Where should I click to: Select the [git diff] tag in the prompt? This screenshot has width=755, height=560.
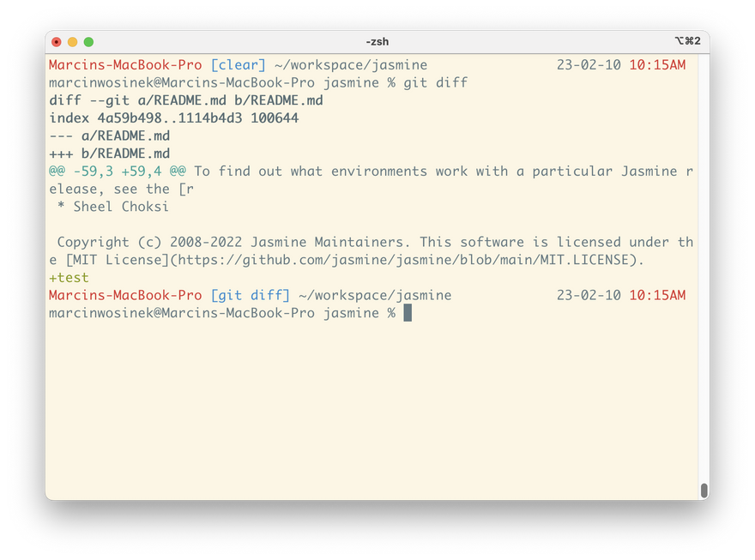coord(251,295)
